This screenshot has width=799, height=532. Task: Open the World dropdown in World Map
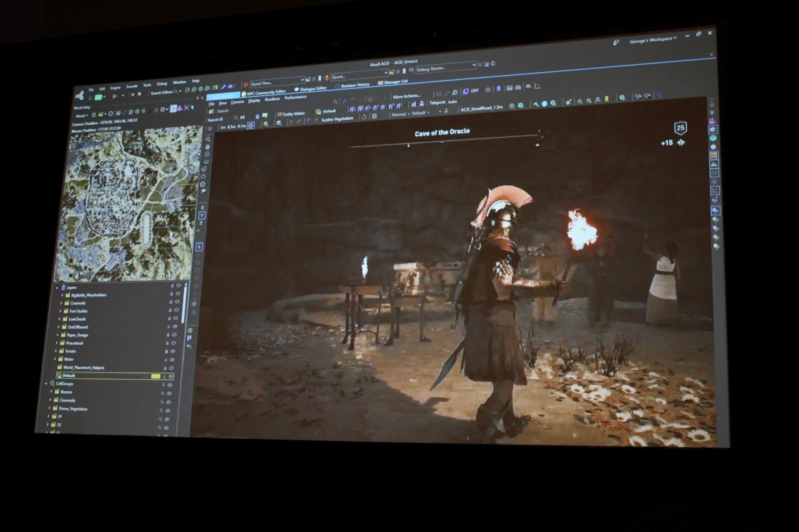click(x=82, y=116)
